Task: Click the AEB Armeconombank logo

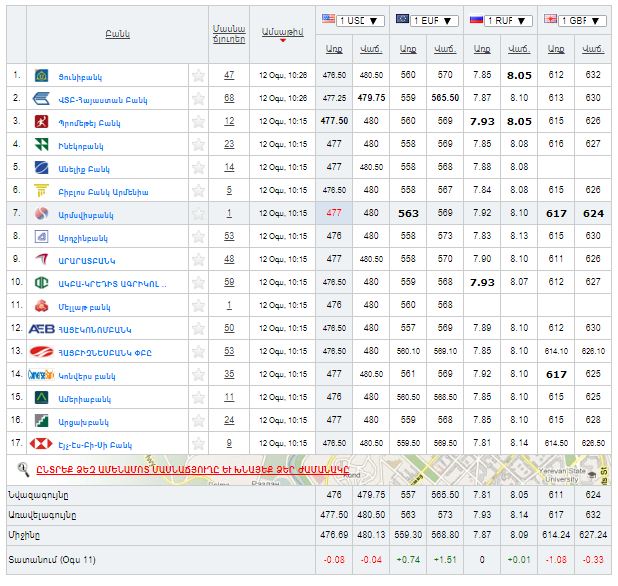Action: click(x=43, y=328)
